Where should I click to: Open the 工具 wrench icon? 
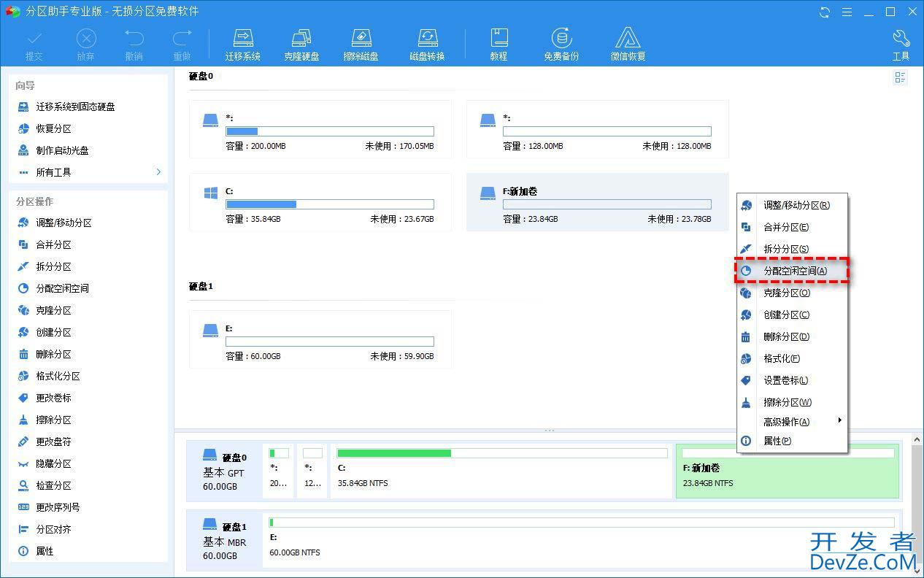(x=901, y=45)
